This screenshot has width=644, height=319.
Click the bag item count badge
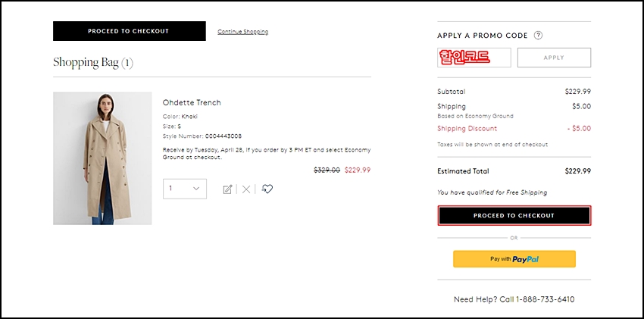click(x=127, y=63)
